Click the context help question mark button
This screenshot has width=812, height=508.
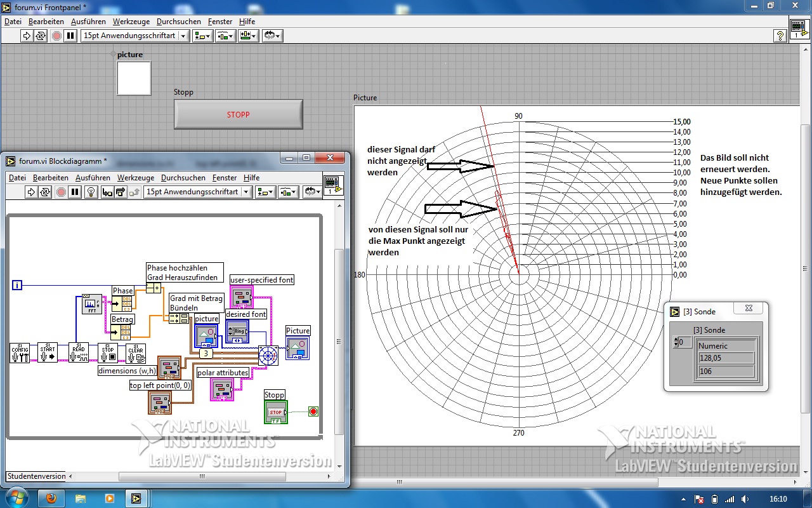pos(780,36)
